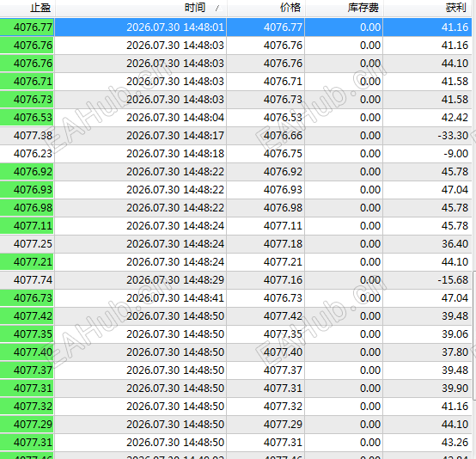
Task: Click green 止盈 cell 4076.92
Action: click(27, 172)
